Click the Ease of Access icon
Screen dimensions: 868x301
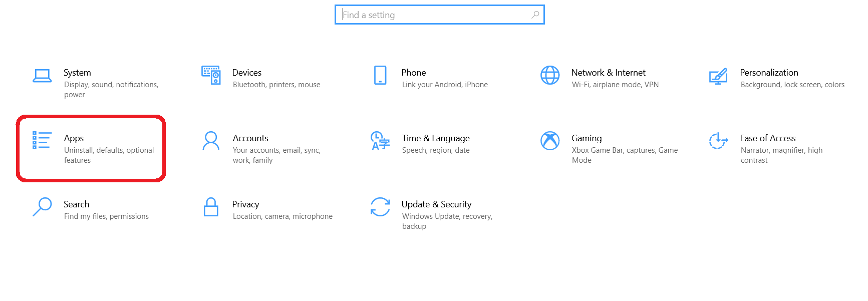tap(718, 141)
